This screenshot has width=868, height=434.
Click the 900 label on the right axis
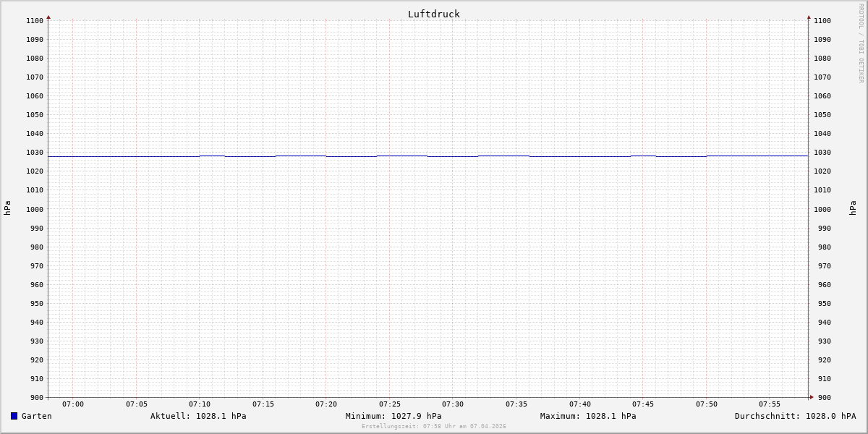point(822,397)
